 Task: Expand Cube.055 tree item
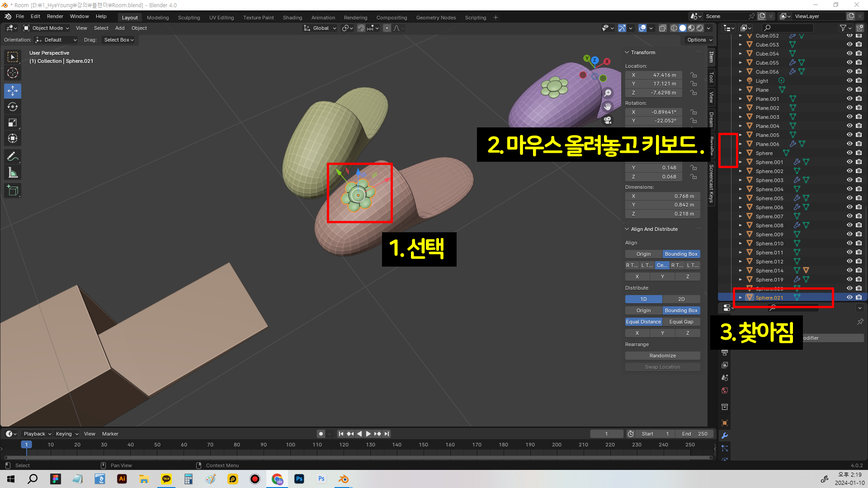[x=740, y=62]
